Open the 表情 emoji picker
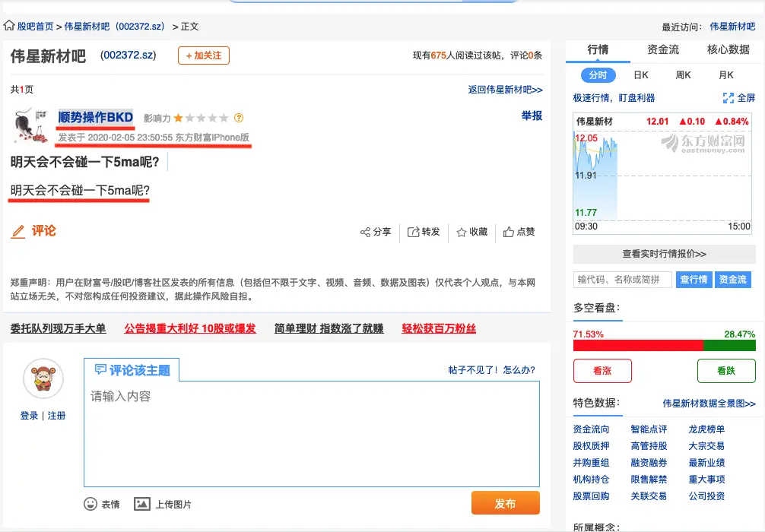Screen dimensions: 765x532 click(101, 504)
